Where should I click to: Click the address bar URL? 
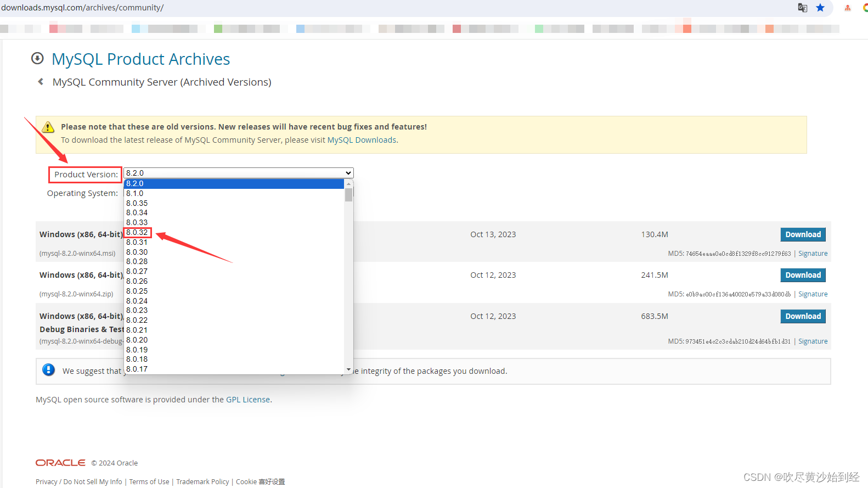[82, 8]
